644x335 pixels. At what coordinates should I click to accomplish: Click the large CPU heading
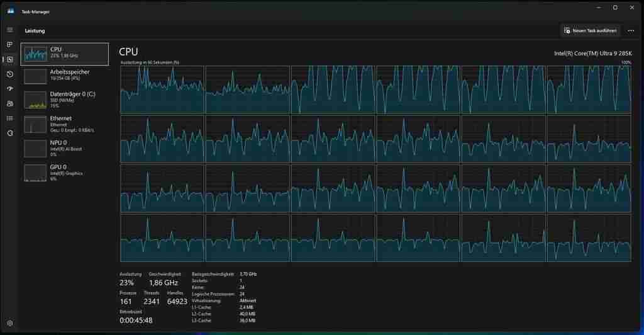click(128, 52)
